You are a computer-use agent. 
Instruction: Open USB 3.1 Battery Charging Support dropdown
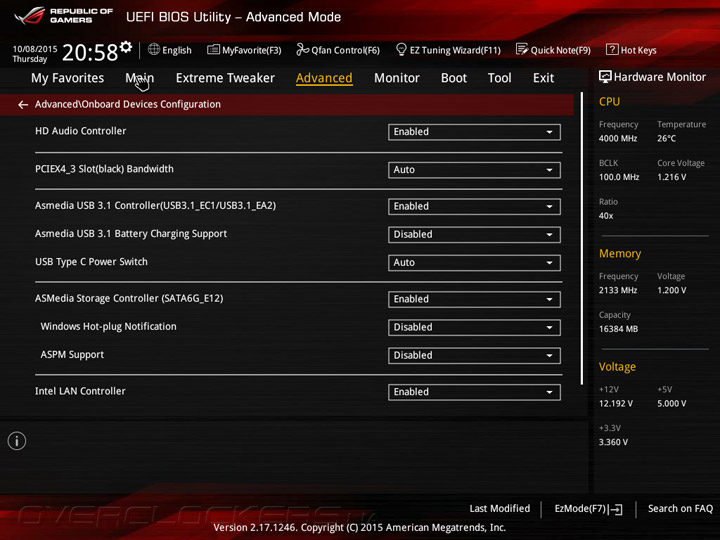click(474, 235)
